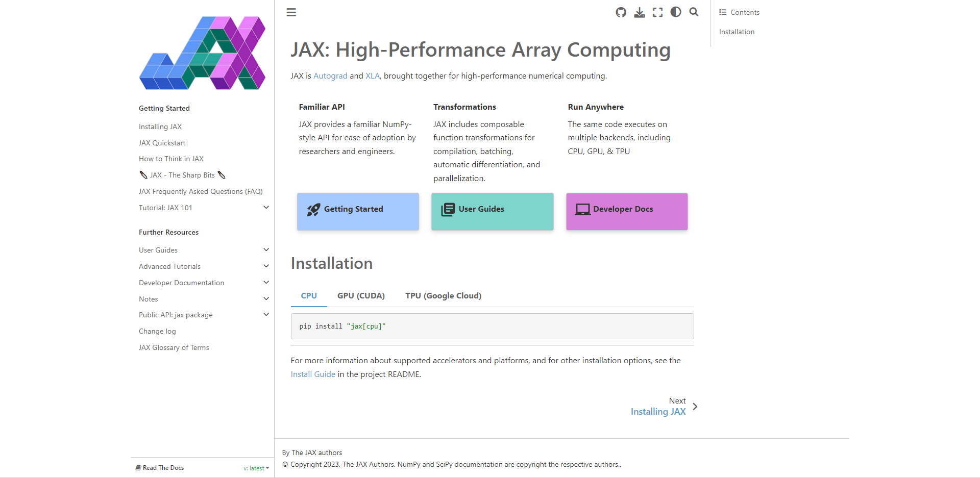980x478 pixels.
Task: Expand the User Guides sidebar section
Action: point(266,250)
